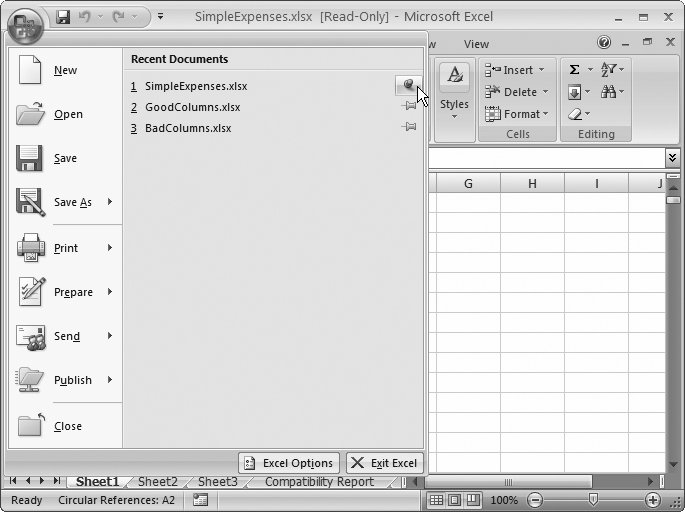The width and height of the screenshot is (685, 512).
Task: Click the AutoSum sigma icon
Action: [574, 69]
